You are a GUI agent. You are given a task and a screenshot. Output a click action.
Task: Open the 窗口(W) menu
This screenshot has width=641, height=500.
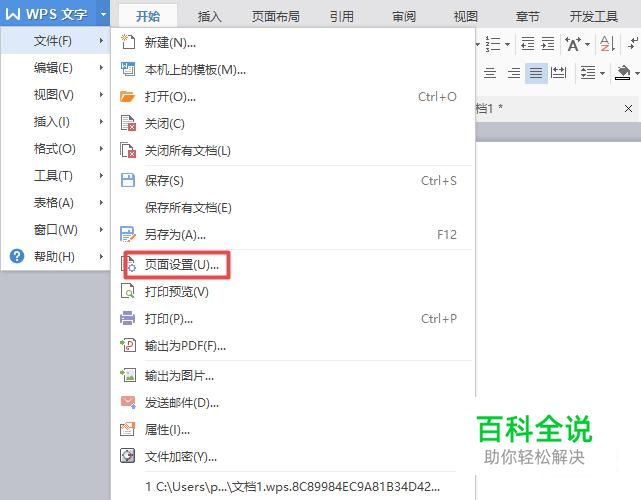(55, 229)
